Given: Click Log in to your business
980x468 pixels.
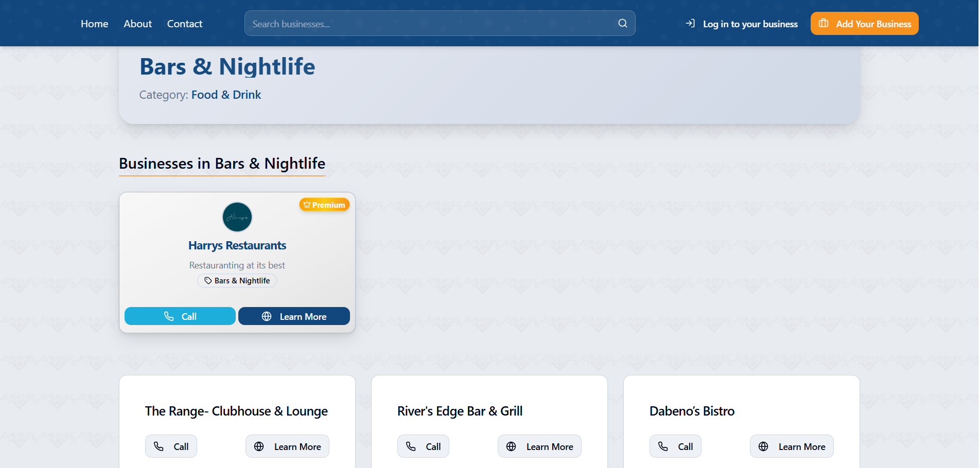Looking at the screenshot, I should click(x=750, y=24).
